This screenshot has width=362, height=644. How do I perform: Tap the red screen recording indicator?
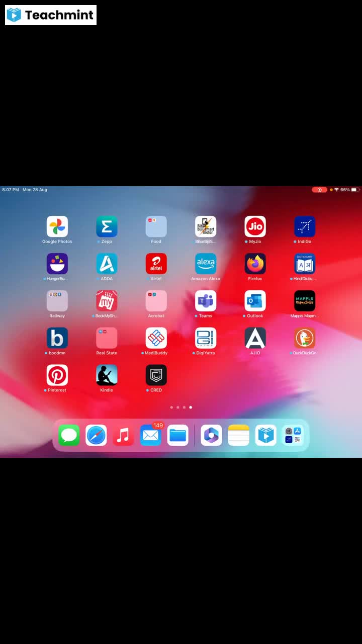coord(320,190)
